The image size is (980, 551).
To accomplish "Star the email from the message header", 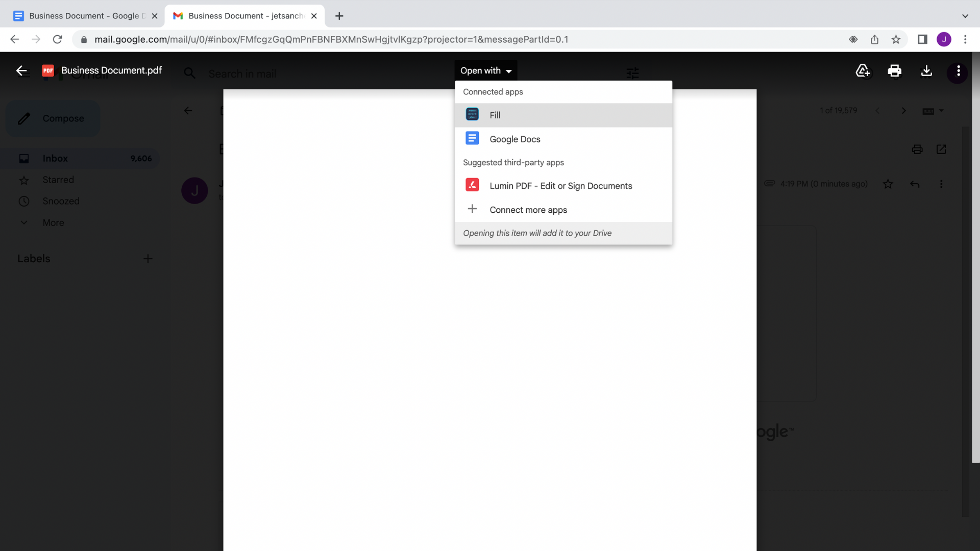I will tap(888, 184).
